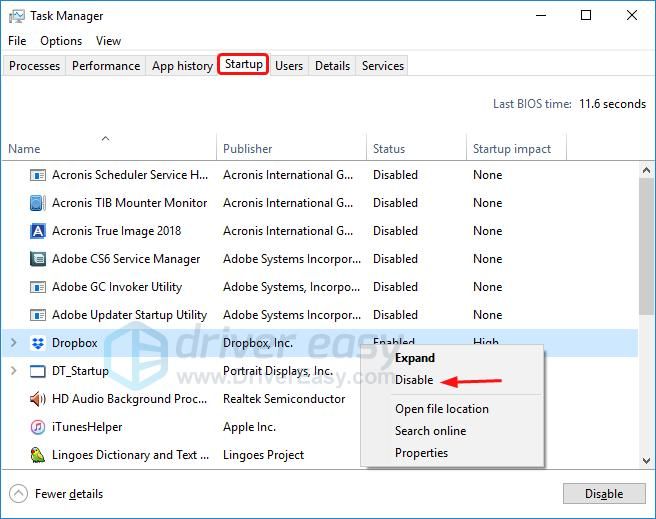Click the Acronis TIB Mounter Monitor icon
Screen dimensions: 656x519
(x=38, y=203)
